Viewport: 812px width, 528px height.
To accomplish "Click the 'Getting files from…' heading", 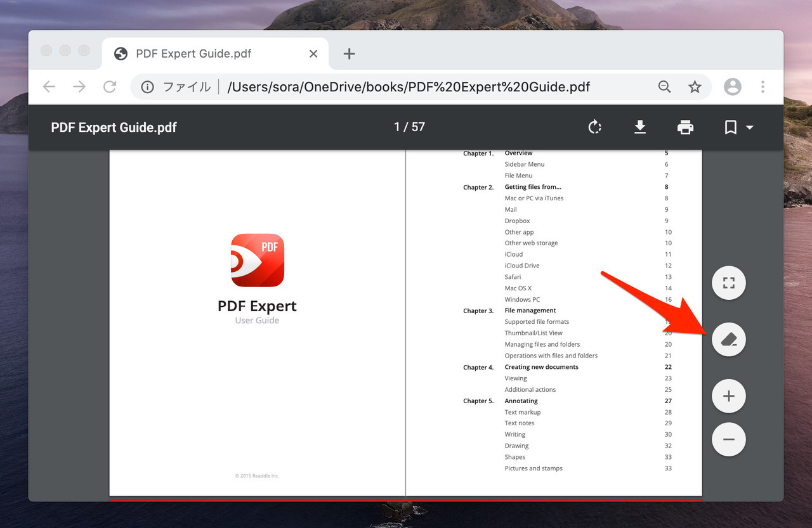I will (x=533, y=187).
